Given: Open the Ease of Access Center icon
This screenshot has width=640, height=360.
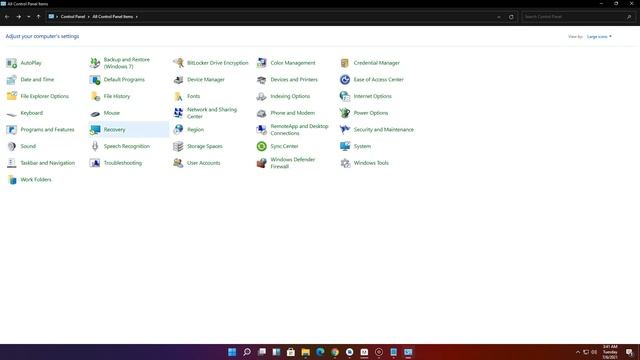Looking at the screenshot, I should (x=345, y=80).
